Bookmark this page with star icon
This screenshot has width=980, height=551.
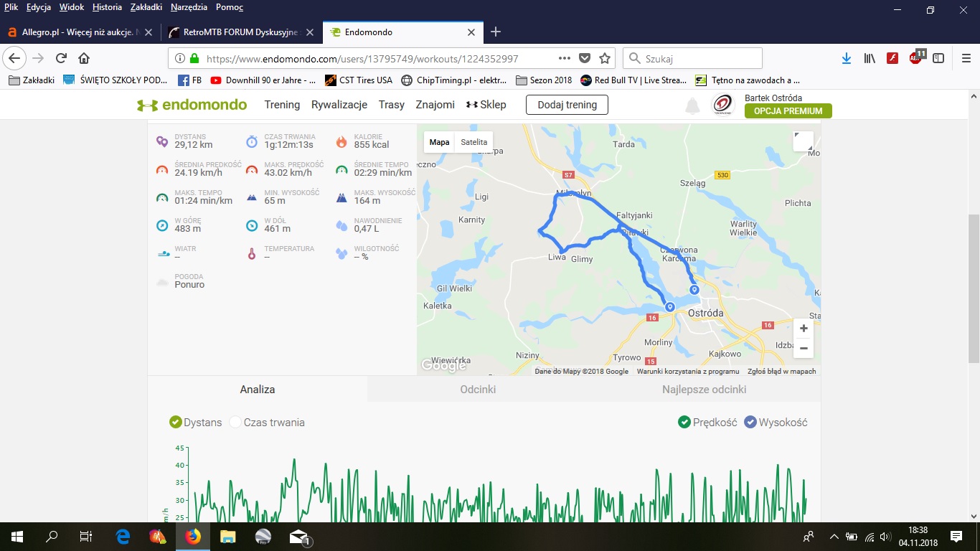coord(605,59)
